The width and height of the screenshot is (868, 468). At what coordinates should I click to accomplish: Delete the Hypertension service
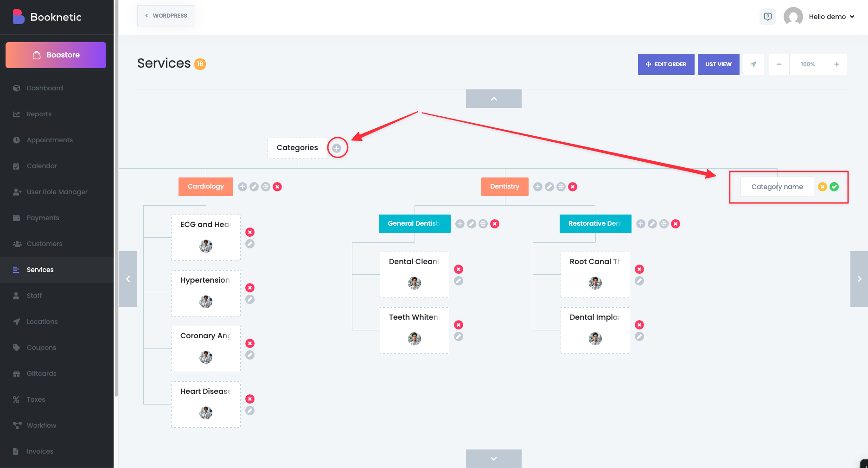(x=250, y=288)
